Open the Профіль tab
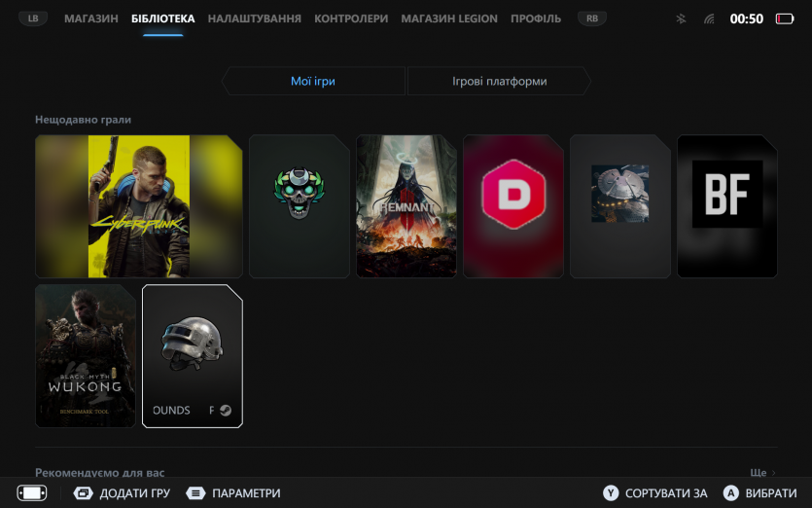The height and width of the screenshot is (508, 812). (x=536, y=18)
